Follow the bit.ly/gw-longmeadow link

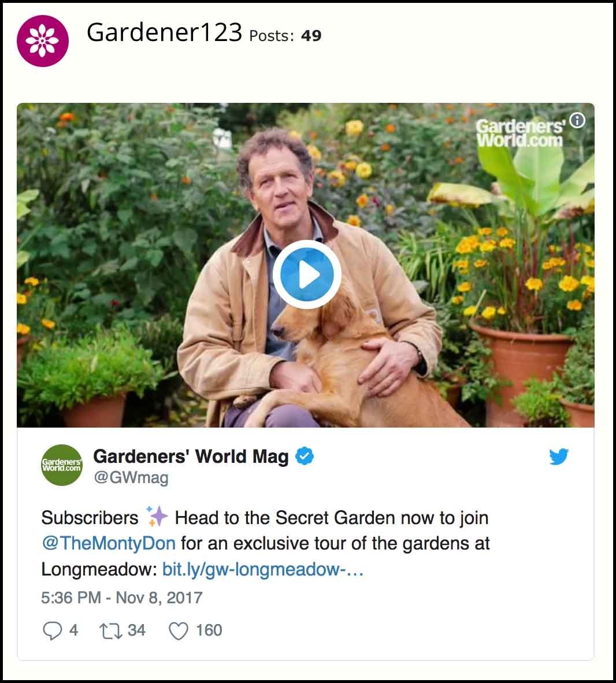263,569
